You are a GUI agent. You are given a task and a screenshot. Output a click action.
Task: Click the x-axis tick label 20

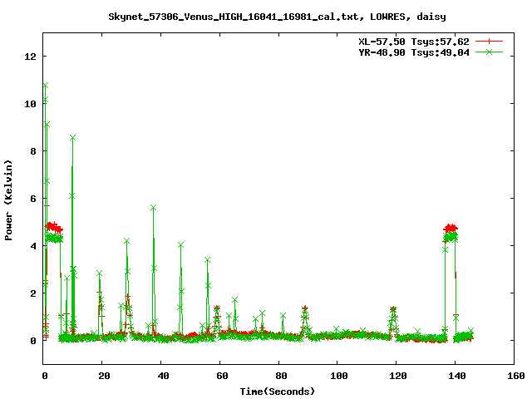coord(104,376)
